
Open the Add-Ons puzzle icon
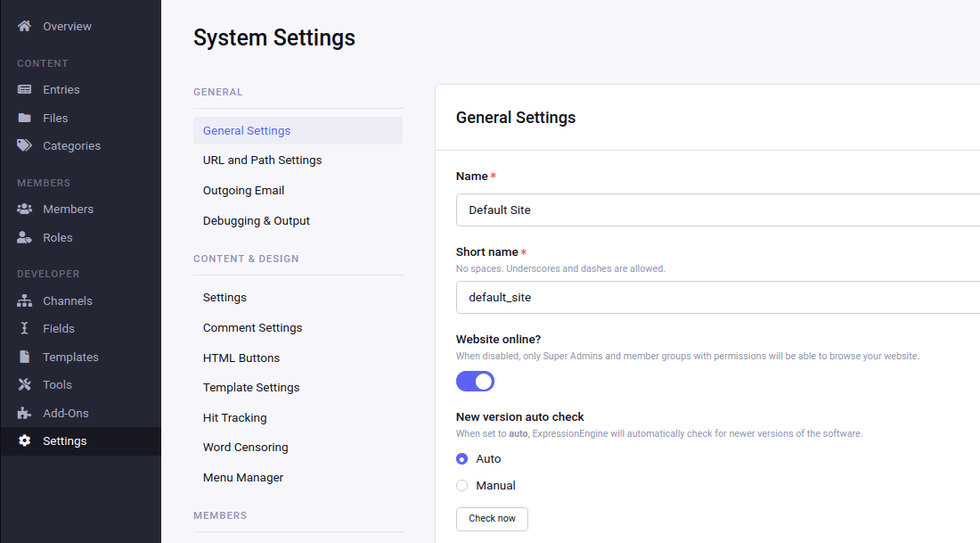click(x=24, y=413)
